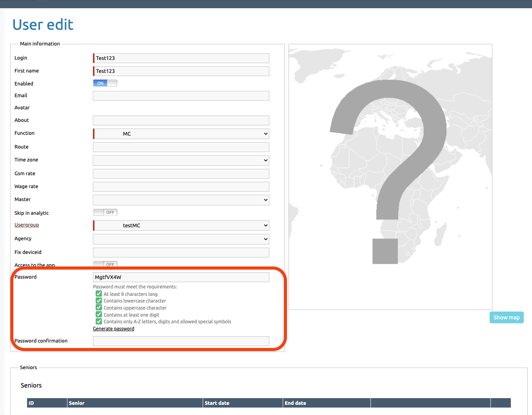Image resolution: width=532 pixels, height=415 pixels.
Task: Click the Password confirmation field
Action: pyautogui.click(x=181, y=341)
